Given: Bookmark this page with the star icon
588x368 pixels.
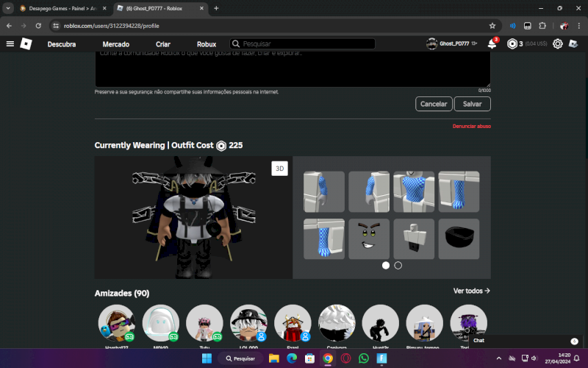Looking at the screenshot, I should coord(492,26).
